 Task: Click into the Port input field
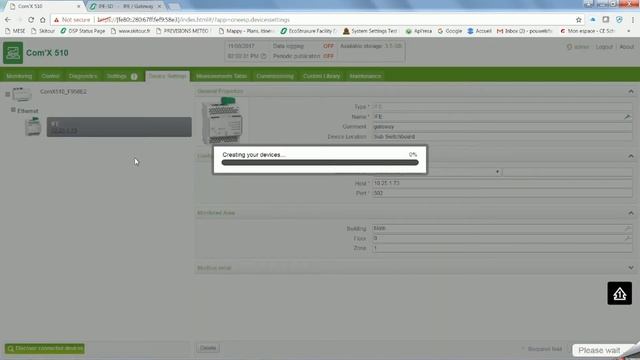(502, 193)
